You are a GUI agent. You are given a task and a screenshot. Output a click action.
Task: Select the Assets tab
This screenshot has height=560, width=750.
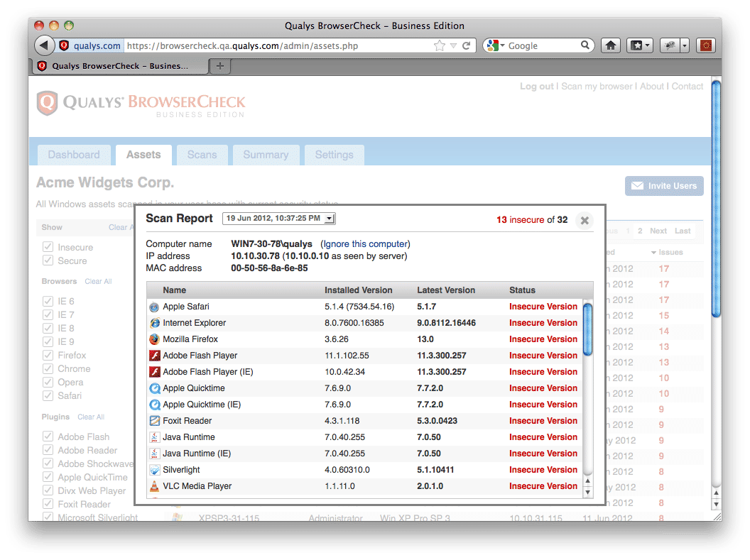point(143,155)
